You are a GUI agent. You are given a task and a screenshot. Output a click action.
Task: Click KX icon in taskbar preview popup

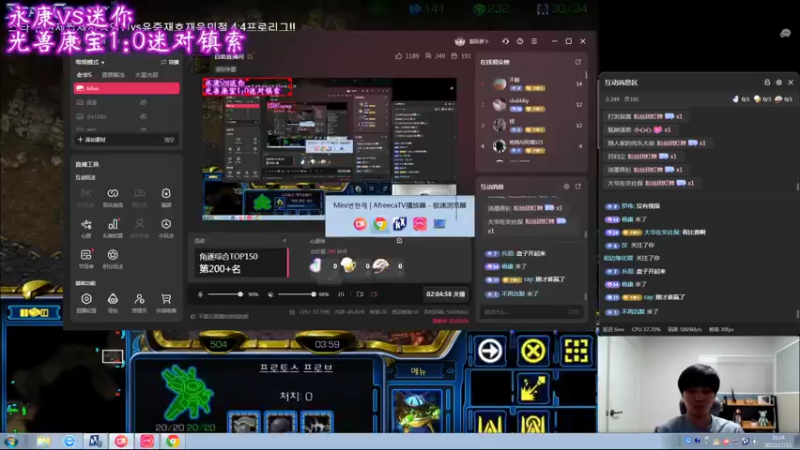(399, 223)
